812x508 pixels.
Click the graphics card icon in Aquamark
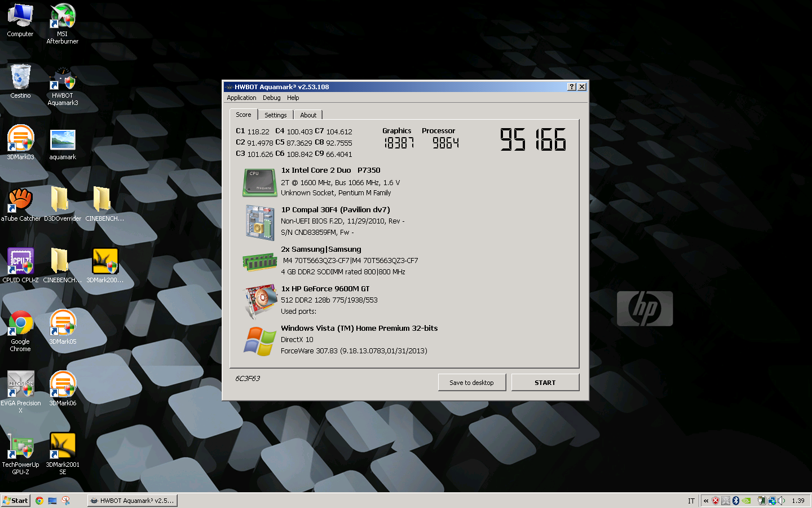[259, 301]
